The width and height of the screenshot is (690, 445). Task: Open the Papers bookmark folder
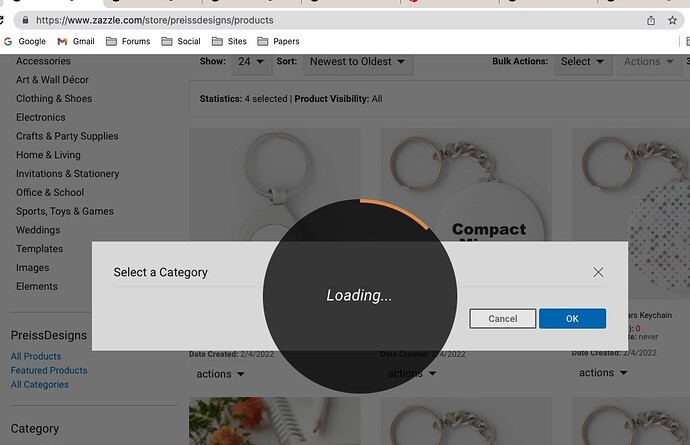coord(278,41)
